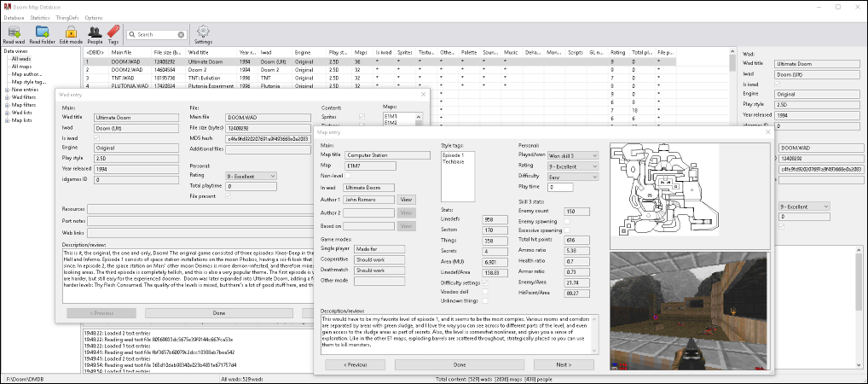Click the search magnifier icon
The image size is (868, 384).
pyautogui.click(x=132, y=34)
